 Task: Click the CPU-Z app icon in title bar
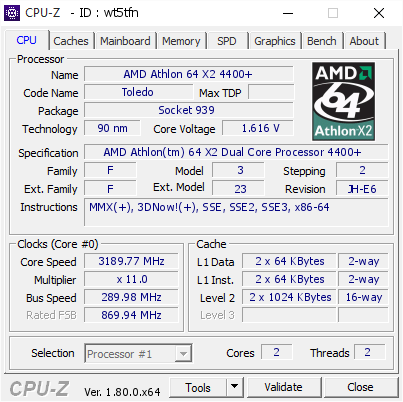[x=12, y=13]
